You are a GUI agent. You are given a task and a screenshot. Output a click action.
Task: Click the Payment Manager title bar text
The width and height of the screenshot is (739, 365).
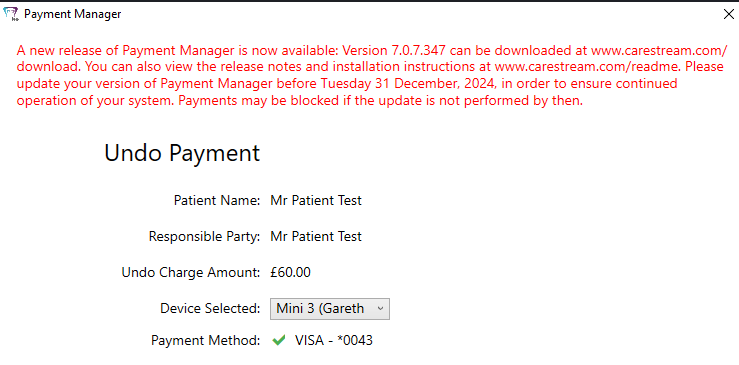tap(73, 14)
